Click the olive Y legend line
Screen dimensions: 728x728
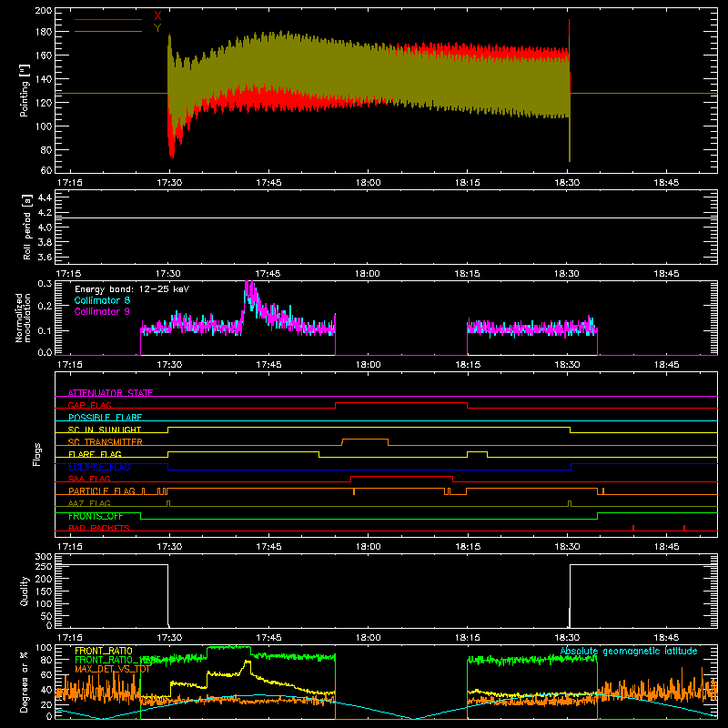108,31
